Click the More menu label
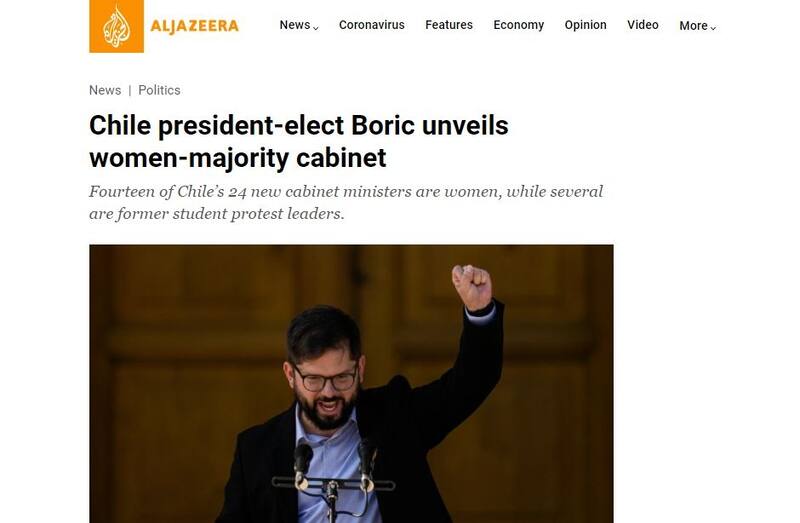This screenshot has width=800, height=523. point(693,26)
